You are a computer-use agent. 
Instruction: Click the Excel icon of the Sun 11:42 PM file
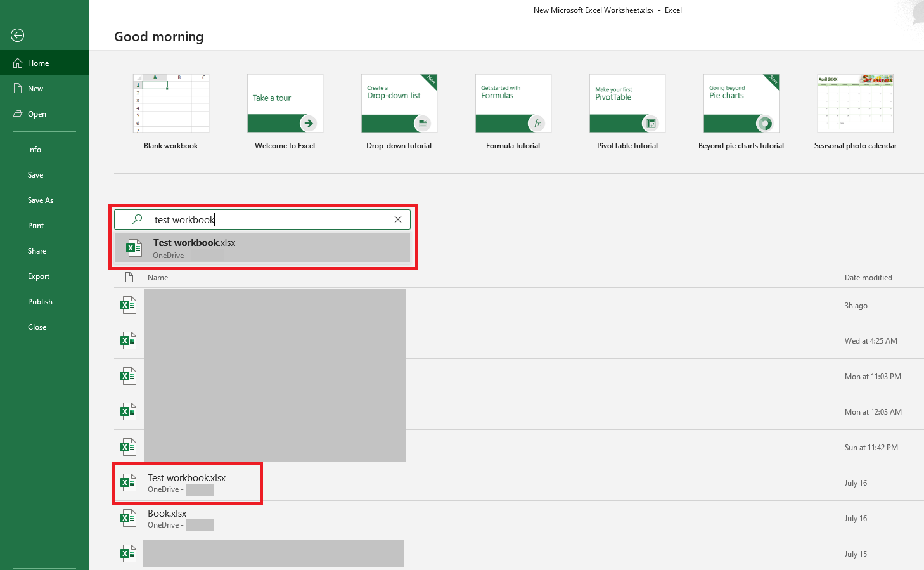pos(129,447)
